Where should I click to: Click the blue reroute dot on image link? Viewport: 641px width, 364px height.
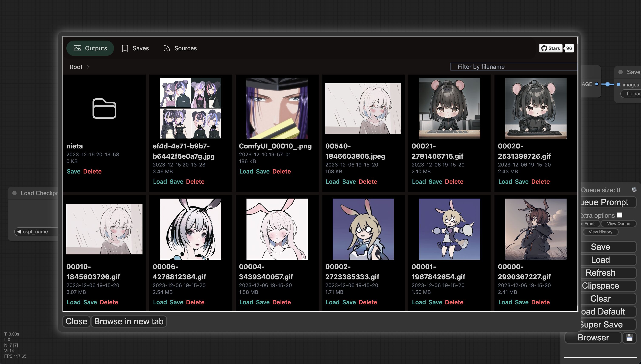607,84
